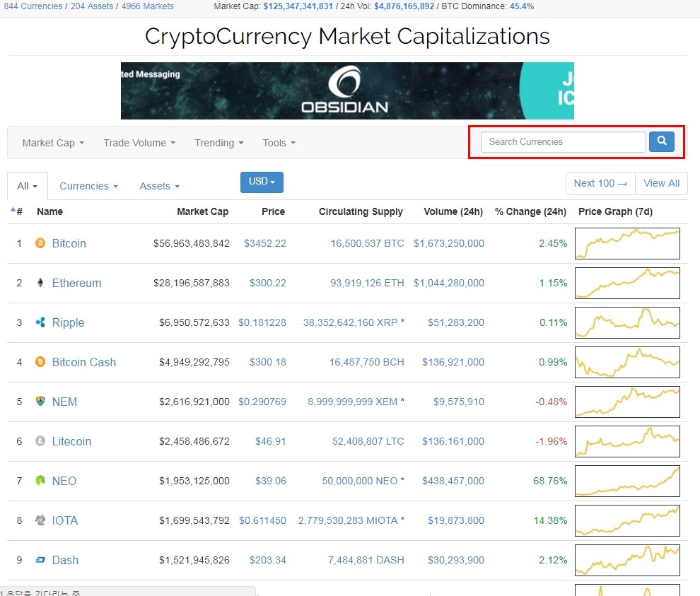Open the Ethereum coin page link
The height and width of the screenshot is (596, 700).
click(76, 283)
